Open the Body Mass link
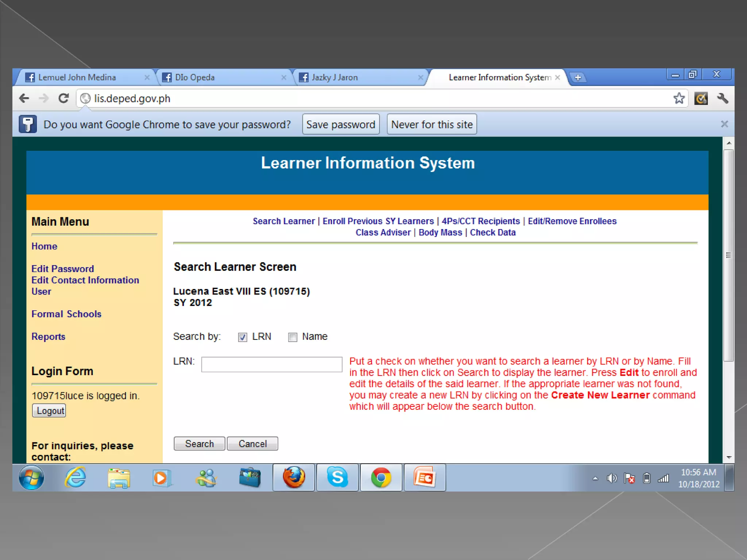 (x=440, y=232)
